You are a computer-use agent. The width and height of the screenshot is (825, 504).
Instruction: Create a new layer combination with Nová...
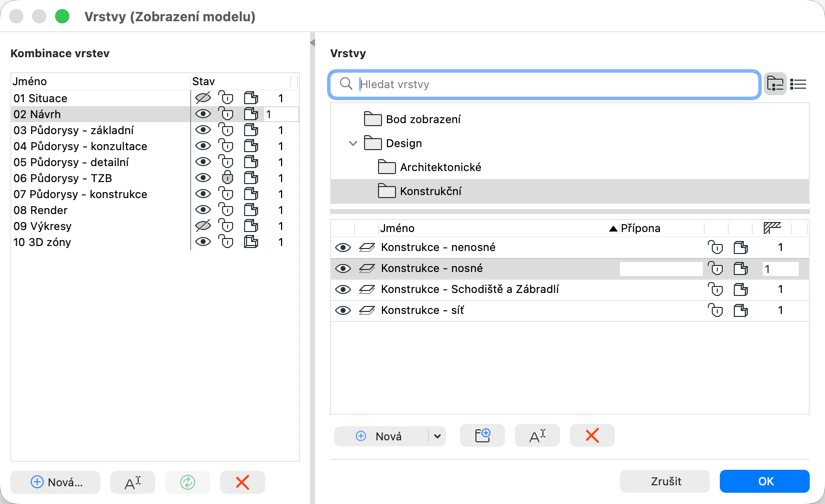pos(55,482)
